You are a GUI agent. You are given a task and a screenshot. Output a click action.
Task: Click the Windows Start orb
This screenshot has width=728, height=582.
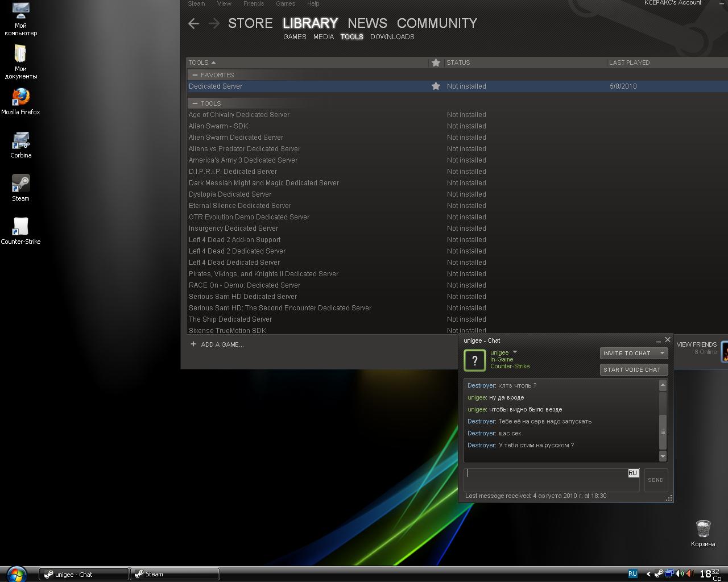[x=16, y=574]
